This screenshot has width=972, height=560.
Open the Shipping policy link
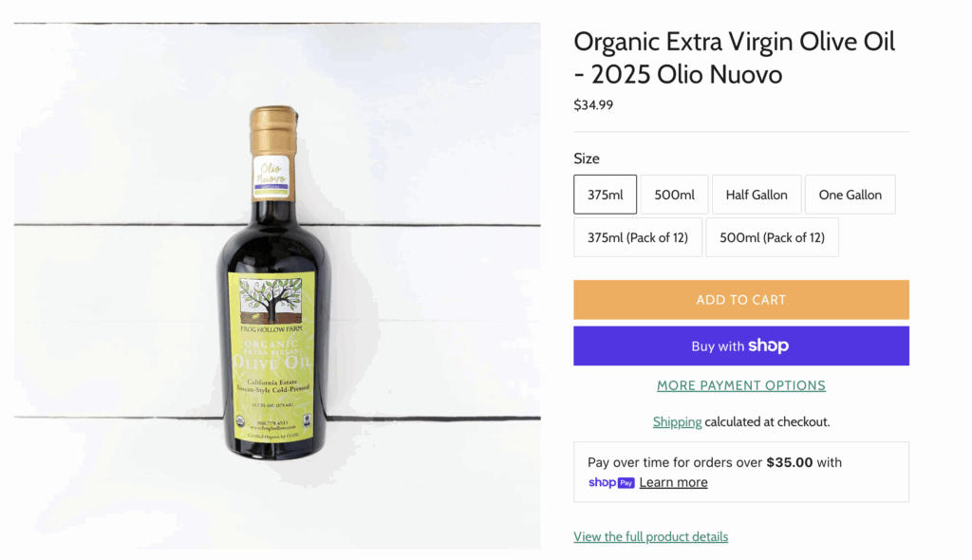coord(677,421)
